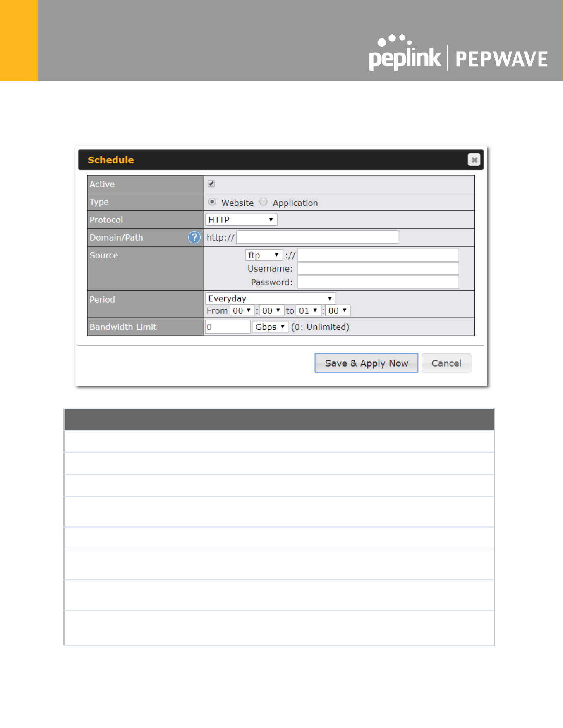Click the Cancel button
563x728 pixels.
(446, 363)
